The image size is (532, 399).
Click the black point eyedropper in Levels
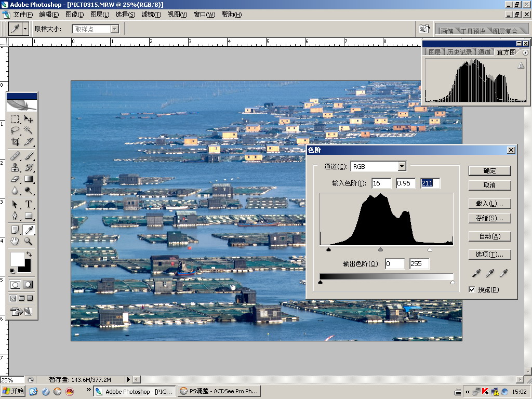tap(477, 273)
